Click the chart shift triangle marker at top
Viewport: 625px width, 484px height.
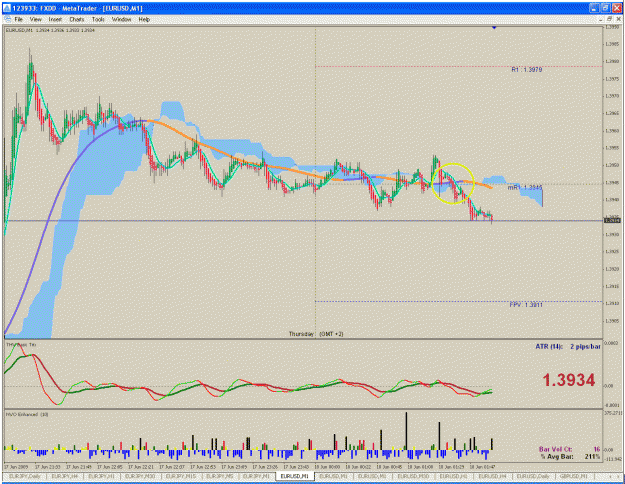point(494,28)
